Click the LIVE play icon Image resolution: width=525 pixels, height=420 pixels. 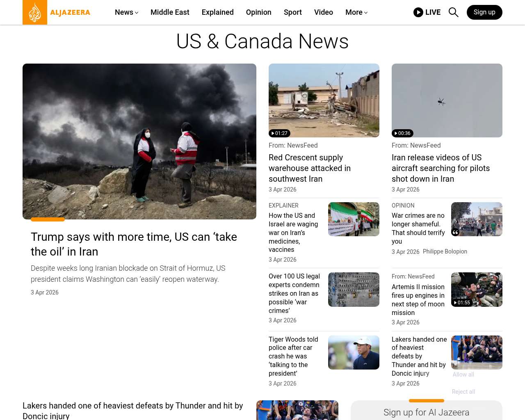[418, 12]
